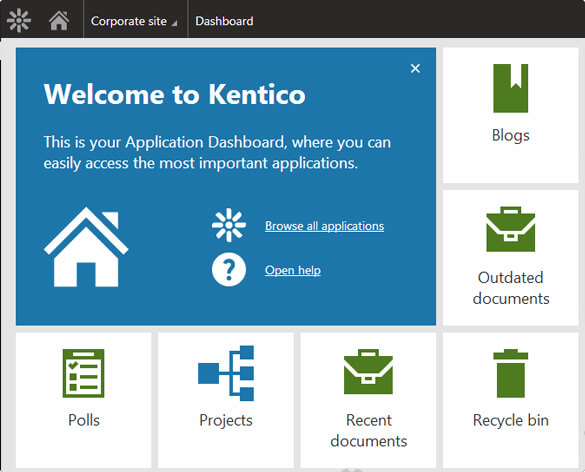Open the Recent documents briefcase icon
585x472 pixels.
coord(368,372)
